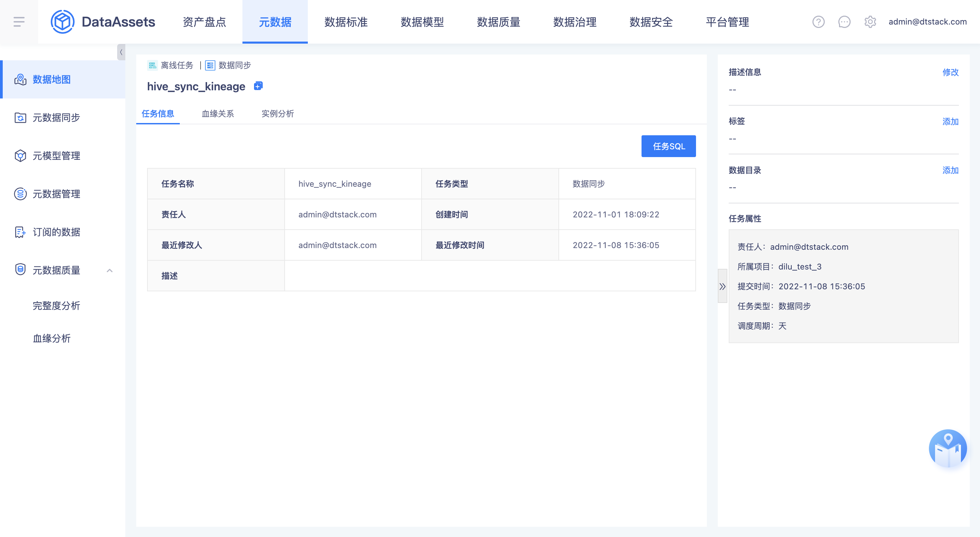Click 责任人 in 任务属性 panel

793,247
